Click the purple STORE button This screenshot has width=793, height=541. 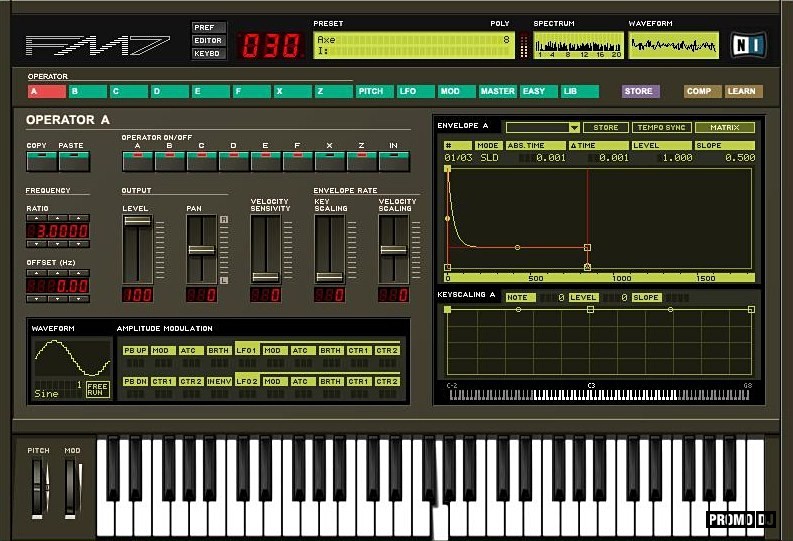[x=641, y=92]
